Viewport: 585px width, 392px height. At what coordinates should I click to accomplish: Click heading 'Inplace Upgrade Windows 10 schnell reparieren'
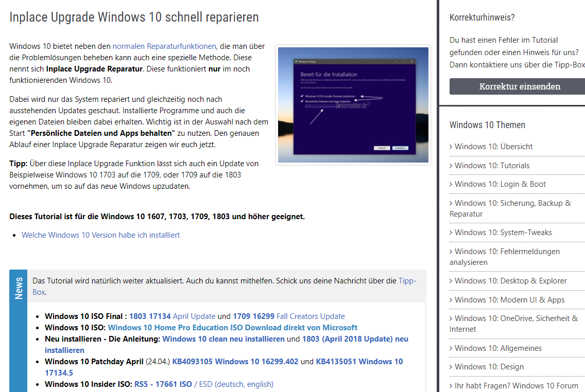pyautogui.click(x=134, y=17)
